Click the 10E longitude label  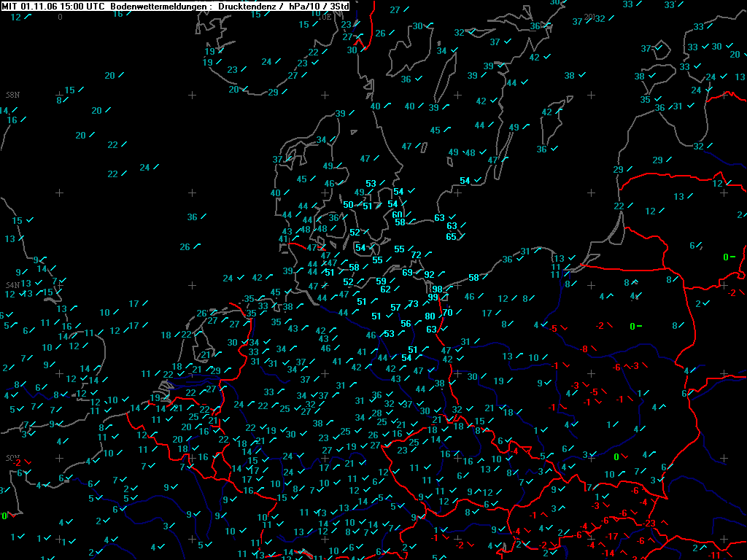click(x=325, y=17)
